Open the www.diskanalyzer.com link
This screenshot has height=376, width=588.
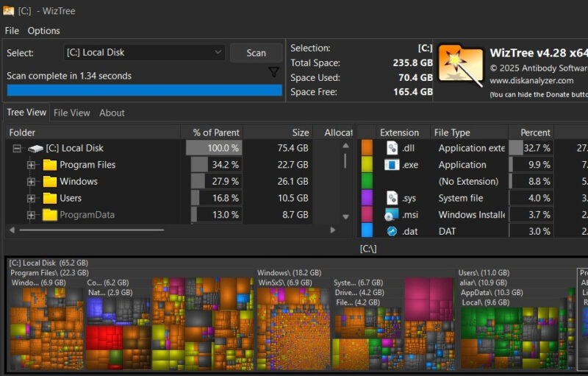pos(531,81)
